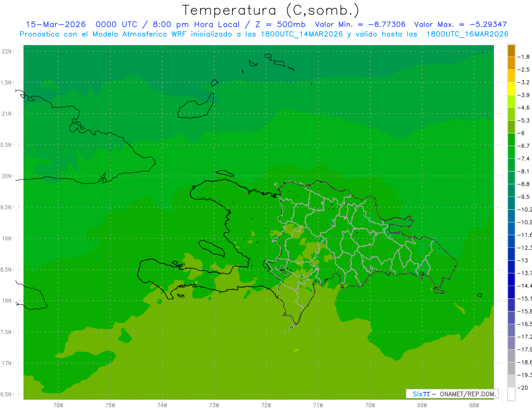Screen dimensions: 532x411
Task: Click the green swatch between -6 and -6.7
Action: [511, 140]
